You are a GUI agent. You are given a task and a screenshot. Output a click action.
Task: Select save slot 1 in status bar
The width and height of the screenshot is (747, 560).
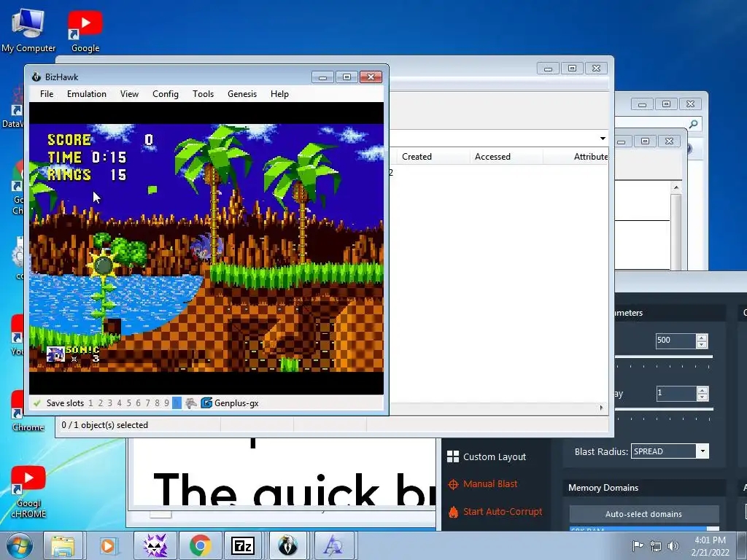tap(90, 402)
